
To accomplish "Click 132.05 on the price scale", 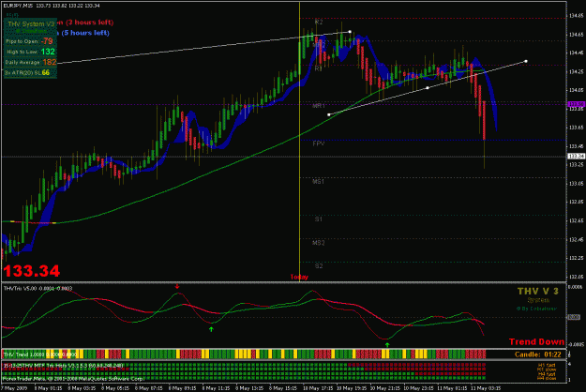I will click(577, 277).
